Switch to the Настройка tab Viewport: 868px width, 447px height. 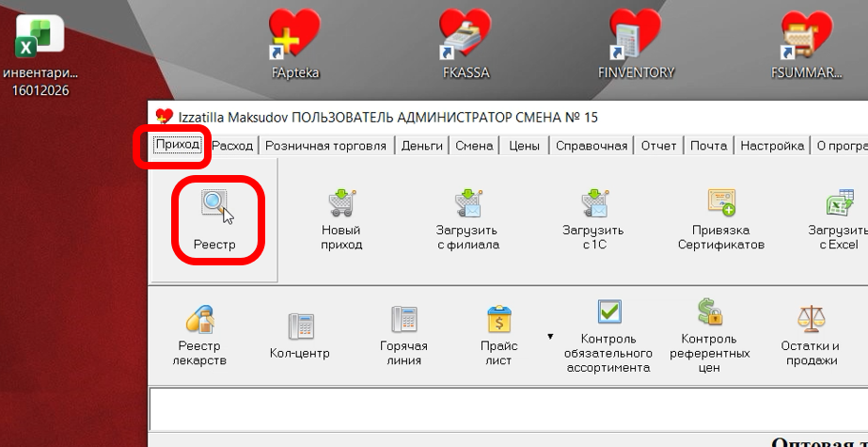coord(772,146)
